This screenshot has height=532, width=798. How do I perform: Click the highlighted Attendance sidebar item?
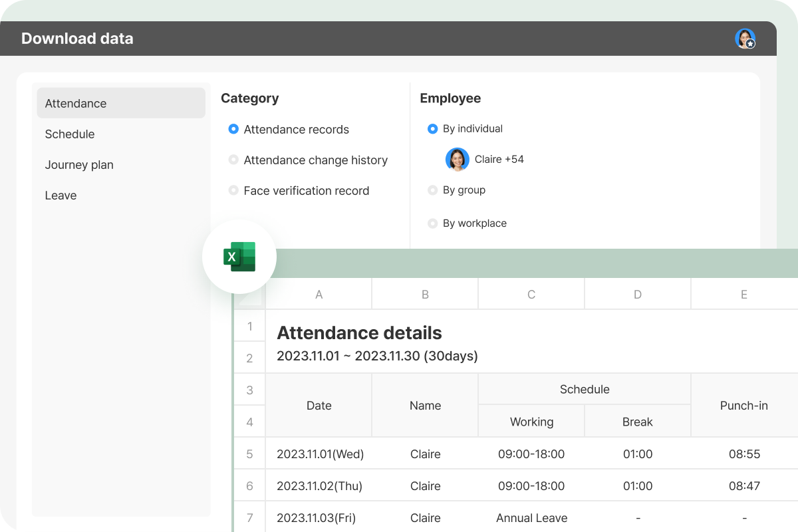pyautogui.click(x=75, y=103)
